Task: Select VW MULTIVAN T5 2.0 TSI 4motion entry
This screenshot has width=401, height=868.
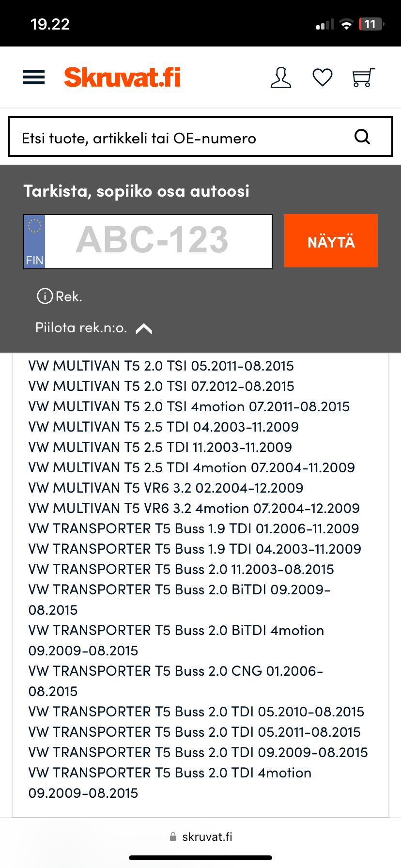Action: (x=189, y=406)
